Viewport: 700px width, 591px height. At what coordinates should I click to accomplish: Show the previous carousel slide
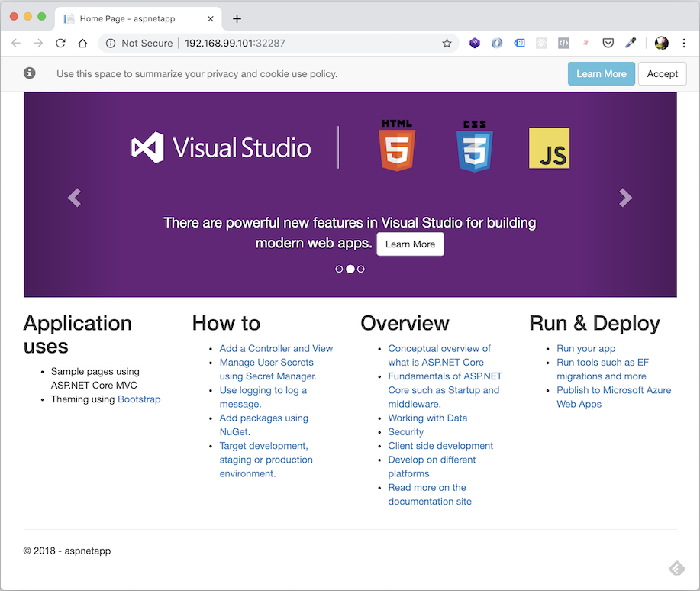click(x=75, y=198)
